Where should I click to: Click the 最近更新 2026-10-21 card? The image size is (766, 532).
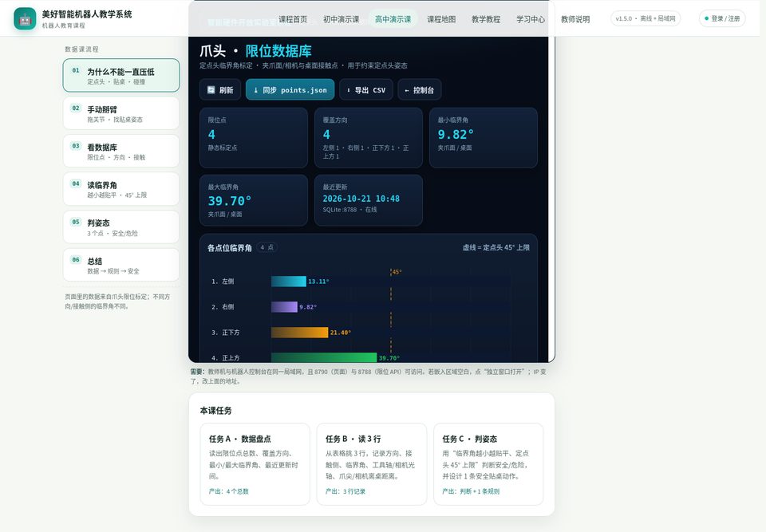[x=369, y=200]
